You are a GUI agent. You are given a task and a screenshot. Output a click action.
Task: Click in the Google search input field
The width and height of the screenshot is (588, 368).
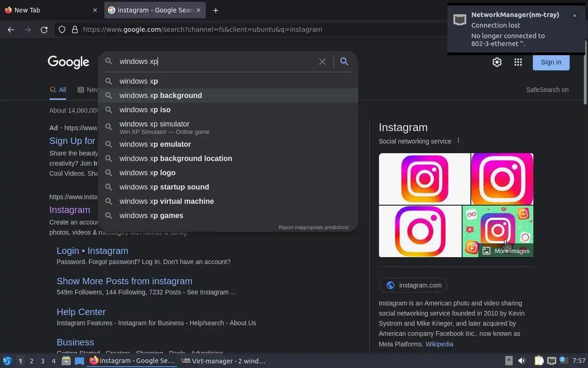(x=216, y=61)
